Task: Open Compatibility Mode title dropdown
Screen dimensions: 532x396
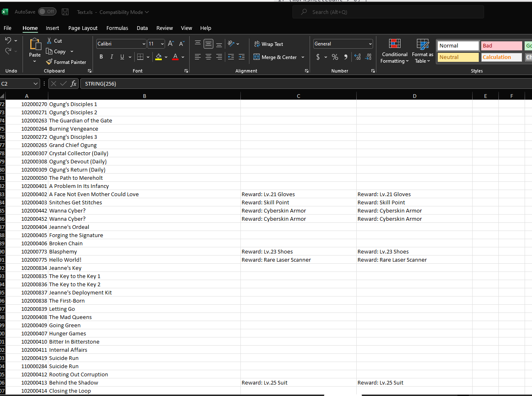Action: pos(124,12)
